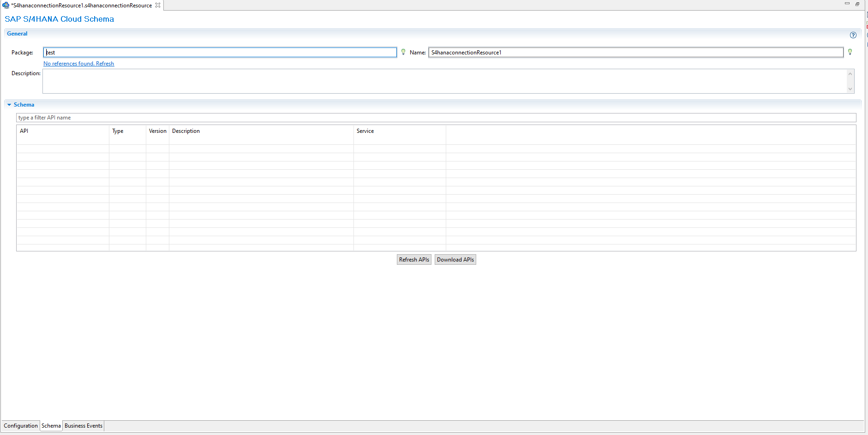
Task: Click the Schema section title
Action: coord(24,105)
